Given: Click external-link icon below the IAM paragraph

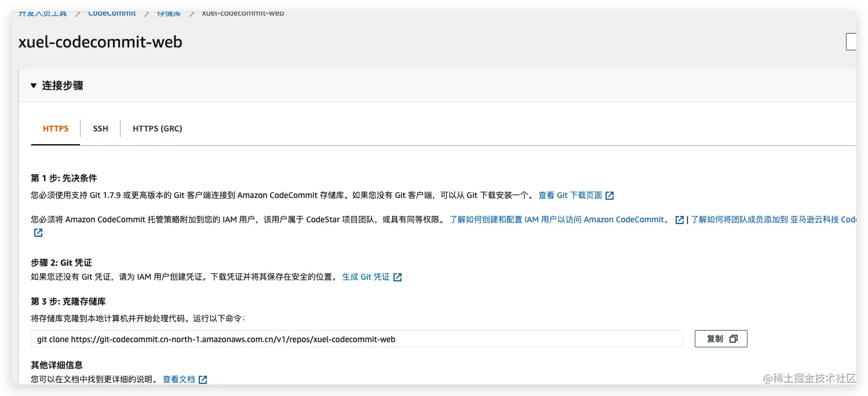Looking at the screenshot, I should tap(38, 233).
